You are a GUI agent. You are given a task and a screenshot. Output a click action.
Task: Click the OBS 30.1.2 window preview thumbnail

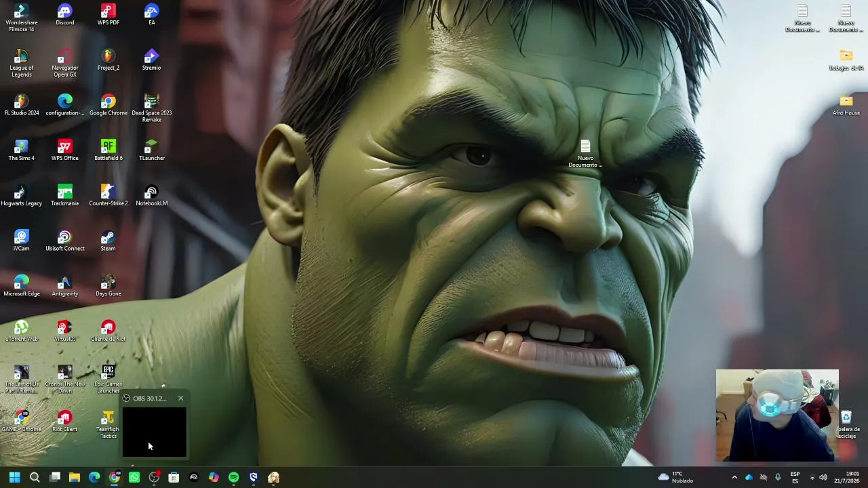(154, 432)
